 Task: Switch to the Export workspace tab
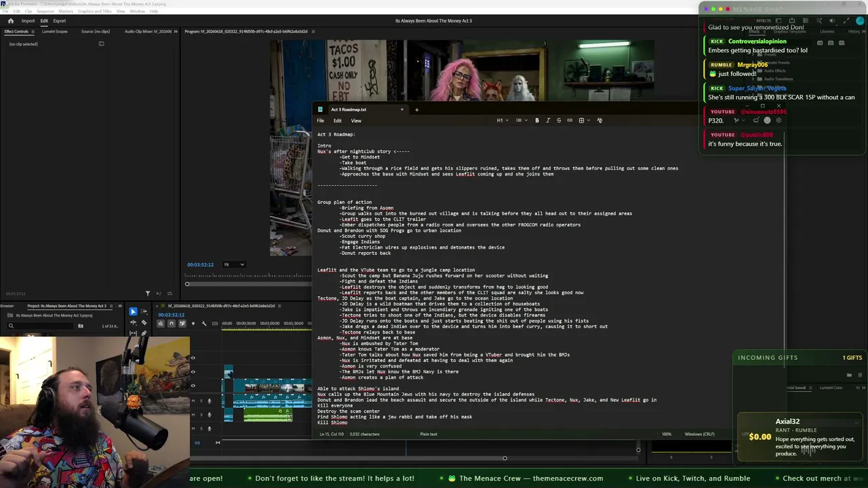pos(60,21)
